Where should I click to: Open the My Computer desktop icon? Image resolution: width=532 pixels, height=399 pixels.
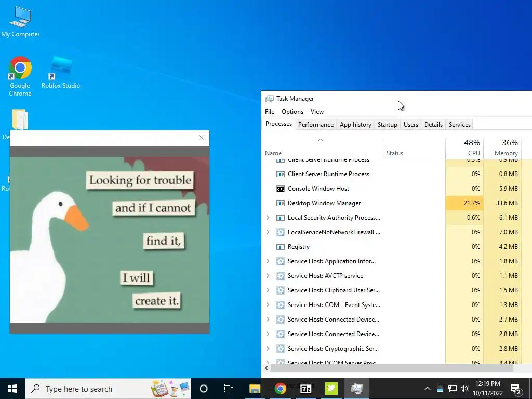pos(20,21)
